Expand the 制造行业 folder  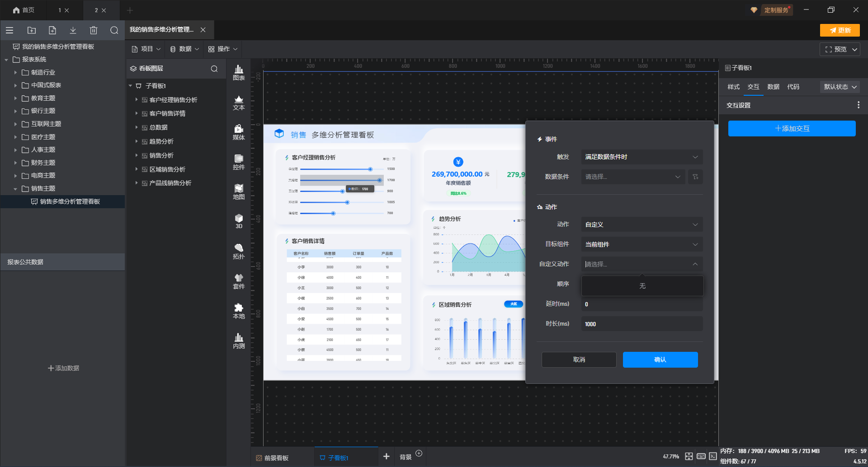click(x=16, y=72)
